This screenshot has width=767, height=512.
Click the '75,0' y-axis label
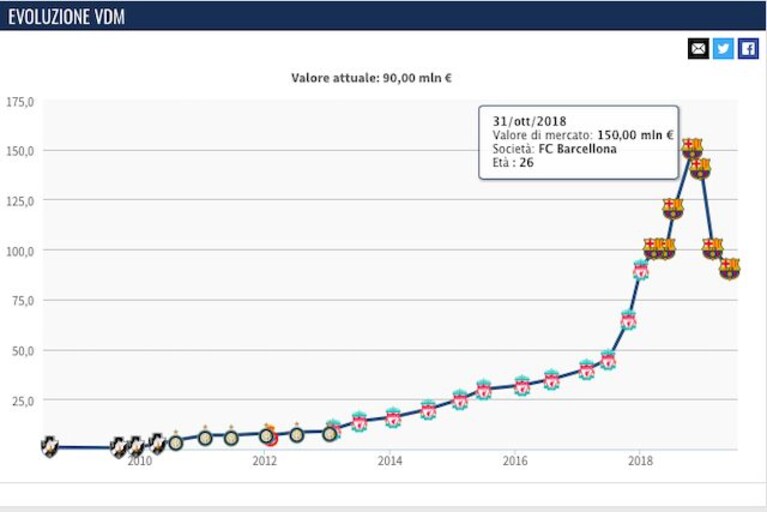click(23, 301)
